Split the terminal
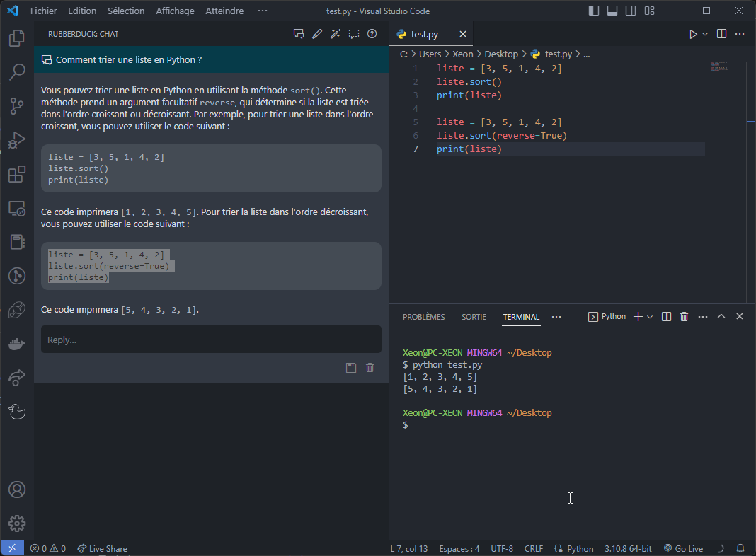The width and height of the screenshot is (756, 556). [x=666, y=316]
